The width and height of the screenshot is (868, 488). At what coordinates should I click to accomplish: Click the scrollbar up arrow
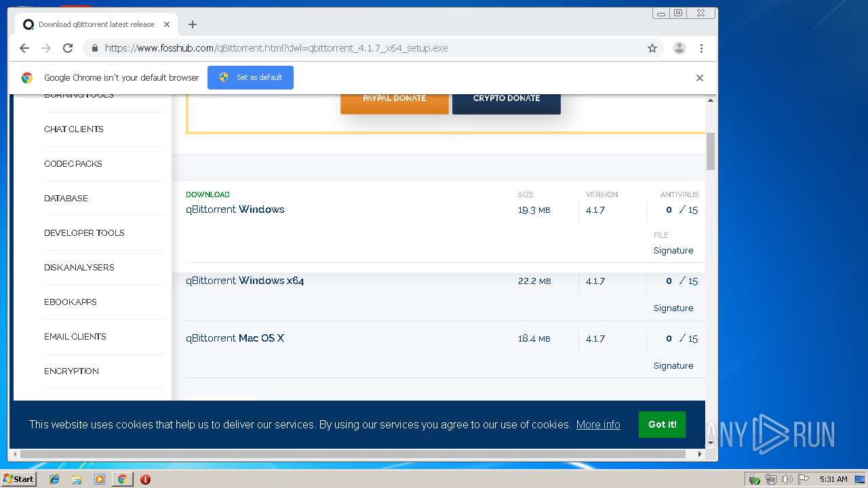[x=711, y=100]
